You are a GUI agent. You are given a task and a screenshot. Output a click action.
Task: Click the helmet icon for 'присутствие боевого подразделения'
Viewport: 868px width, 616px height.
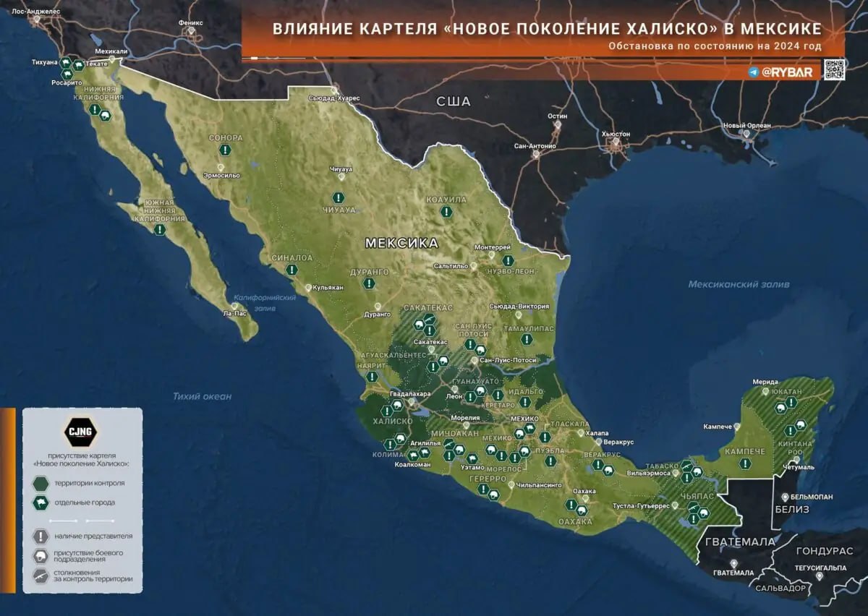42,556
